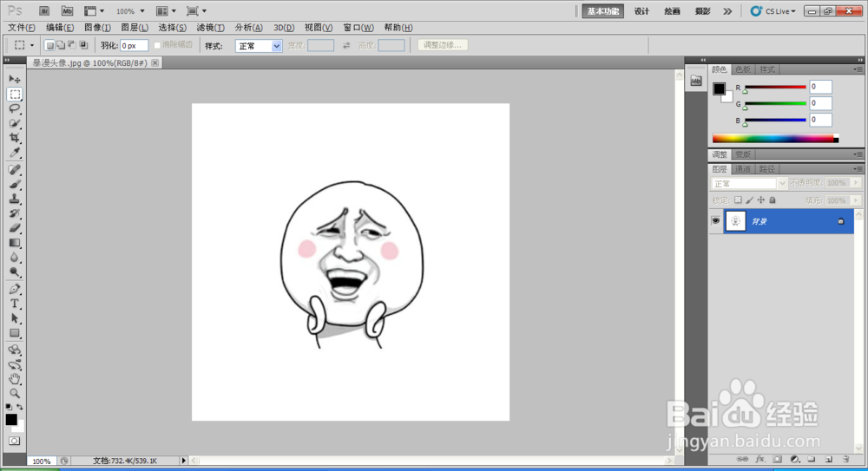Open Mini Bridge from top bar Mb icon
Viewport: 868px width, 471px height.
(67, 11)
